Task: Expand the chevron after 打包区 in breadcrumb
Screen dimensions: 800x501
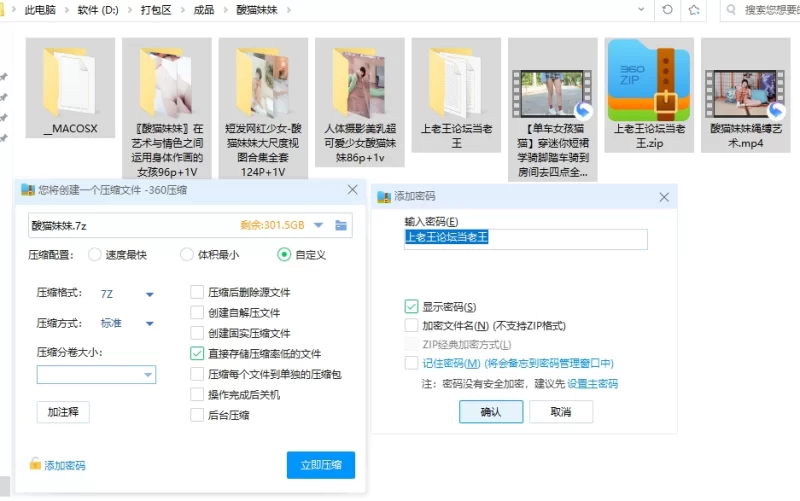Action: click(x=182, y=10)
